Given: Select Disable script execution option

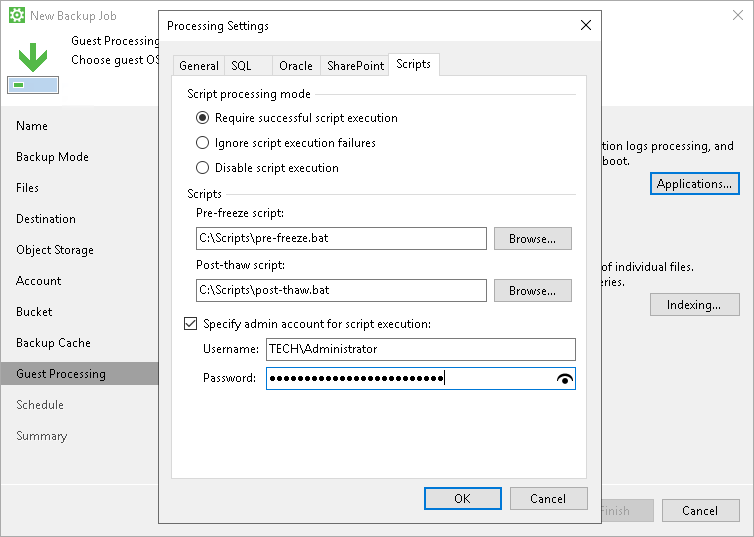Looking at the screenshot, I should [x=203, y=168].
